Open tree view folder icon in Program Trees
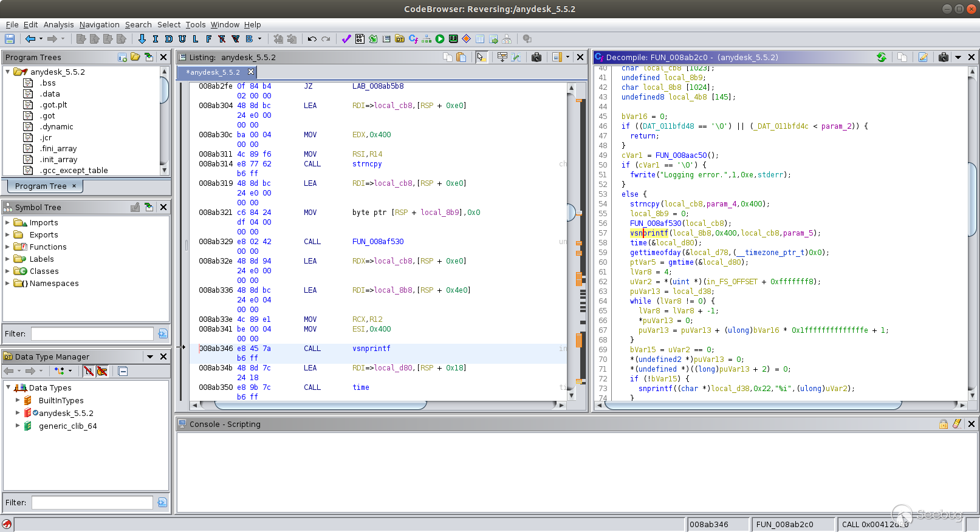Screen dimensions: 980x532 135,57
